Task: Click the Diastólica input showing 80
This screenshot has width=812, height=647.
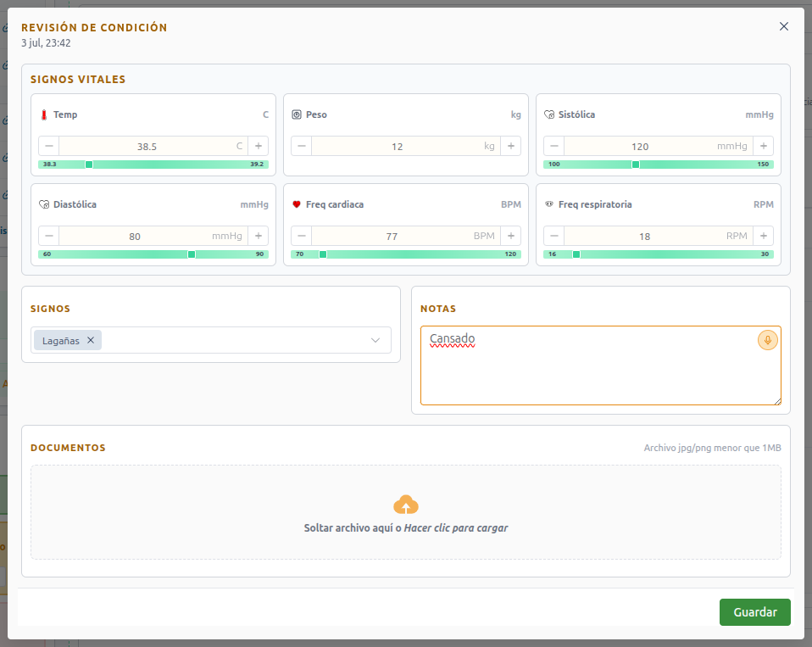Action: [153, 236]
